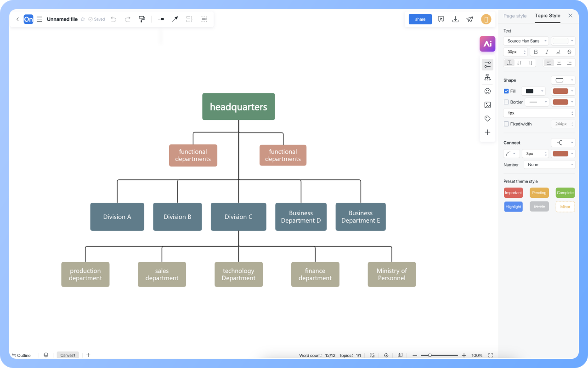Open the Source Han Sans font dropdown
588x368 pixels.
click(x=526, y=41)
